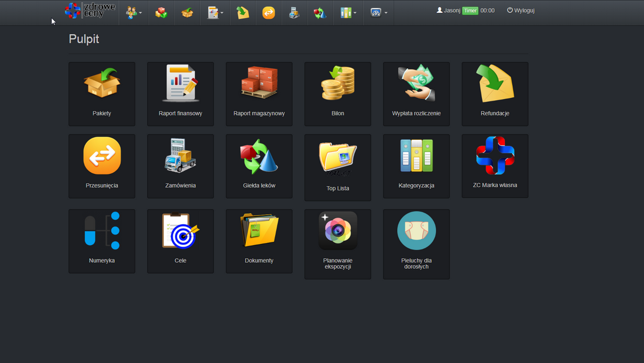
Task: Open Planowanie ekspozycji camera tile
Action: point(338,244)
